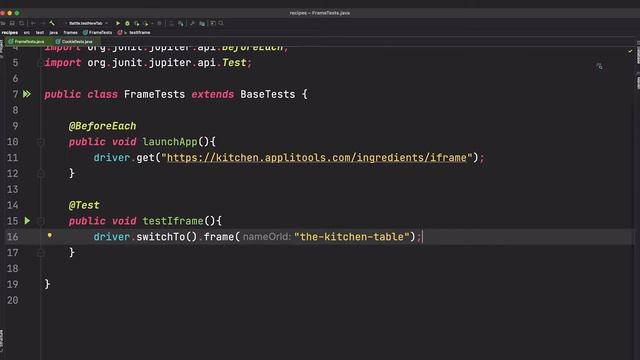Click the 'FrameTests' class name in declaration
Screen dimensions: 640x360
(154, 94)
